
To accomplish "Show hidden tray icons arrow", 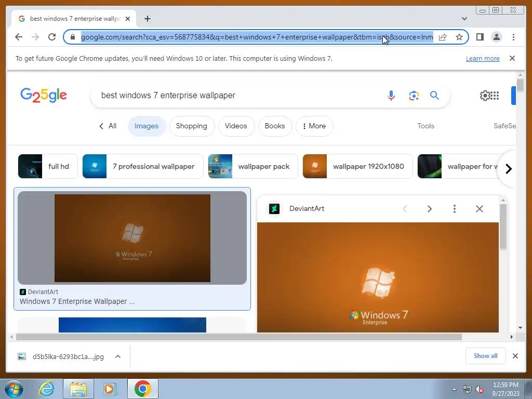I will coord(454,389).
